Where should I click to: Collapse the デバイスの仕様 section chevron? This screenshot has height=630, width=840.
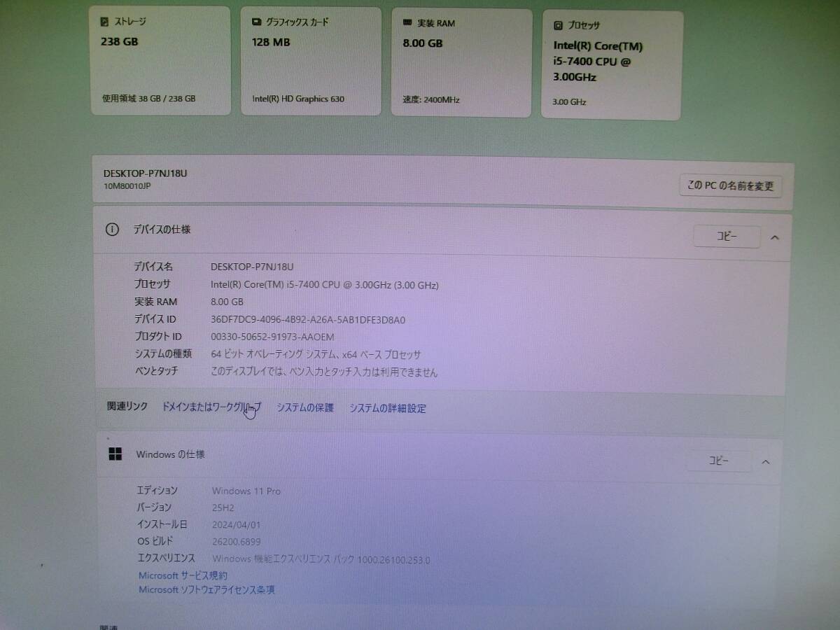[x=775, y=237]
